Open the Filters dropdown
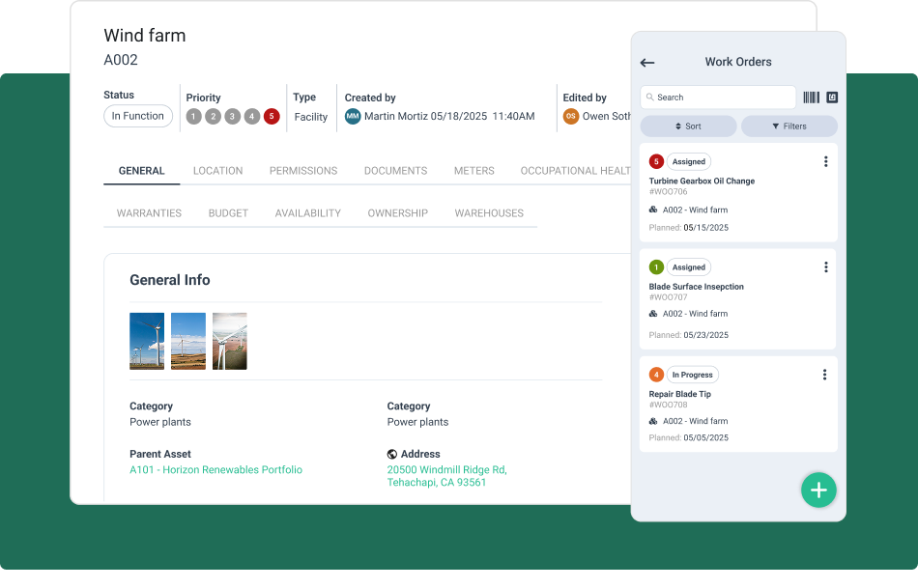This screenshot has height=588, width=918. (789, 126)
